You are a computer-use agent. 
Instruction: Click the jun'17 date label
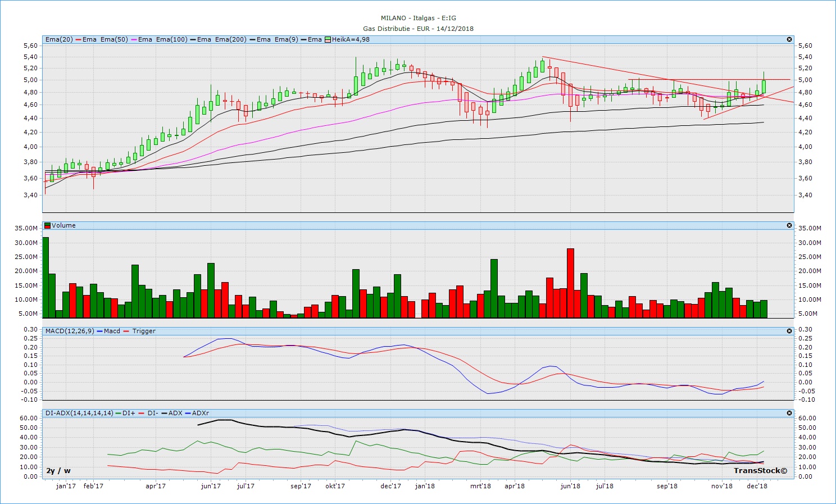[211, 486]
